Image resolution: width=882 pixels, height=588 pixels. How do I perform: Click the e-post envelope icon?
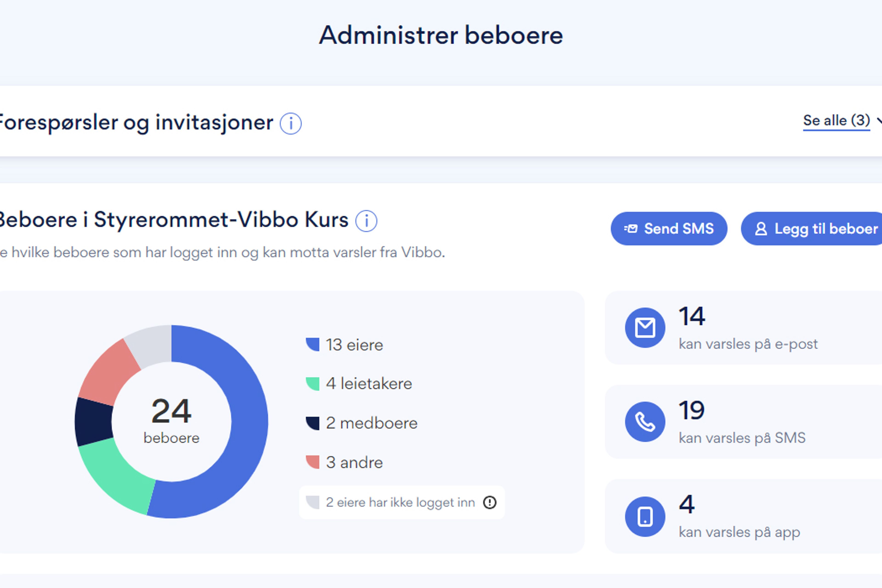click(x=645, y=328)
